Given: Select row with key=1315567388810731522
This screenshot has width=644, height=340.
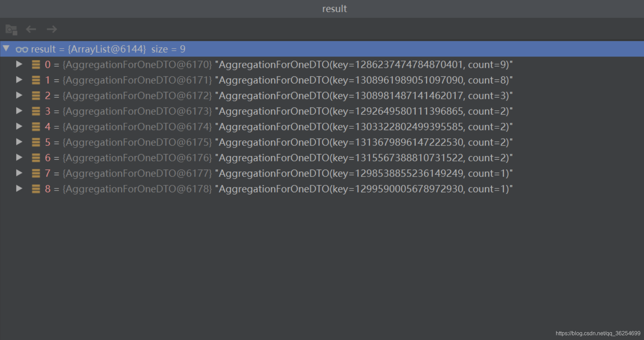Looking at the screenshot, I should click(x=322, y=158).
